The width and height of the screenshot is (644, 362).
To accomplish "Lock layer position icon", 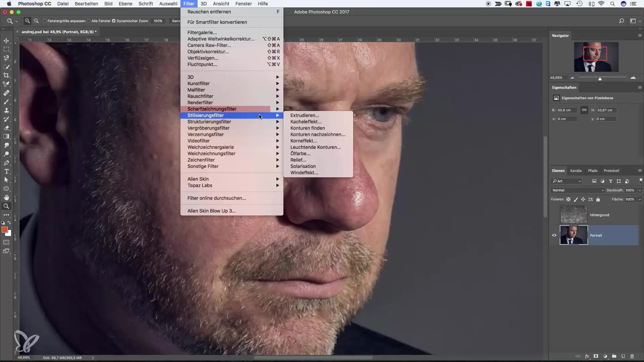I will 583,199.
